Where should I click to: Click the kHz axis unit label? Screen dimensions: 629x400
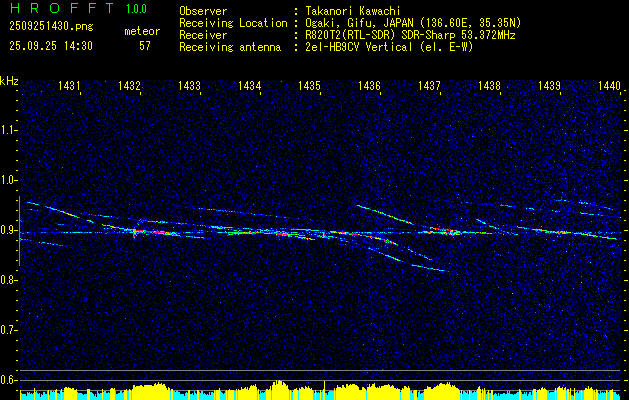tap(9, 81)
